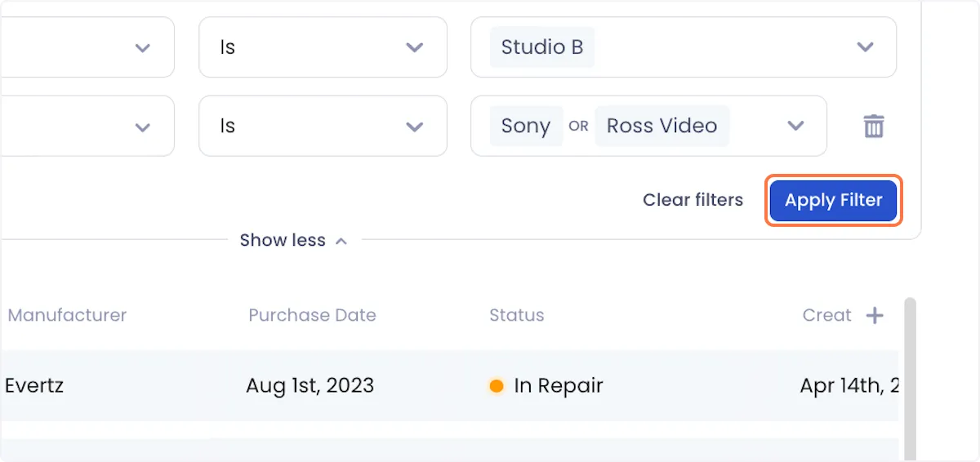Open the 'Is' operator dropdown in Sony row
The width and height of the screenshot is (980, 462).
(323, 126)
